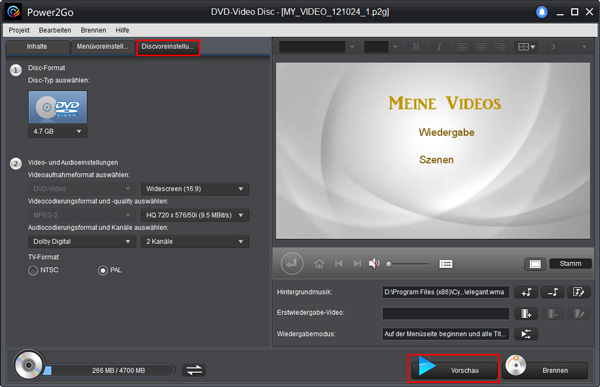Open the MPEG-2 encoding dropdown

tap(82, 215)
